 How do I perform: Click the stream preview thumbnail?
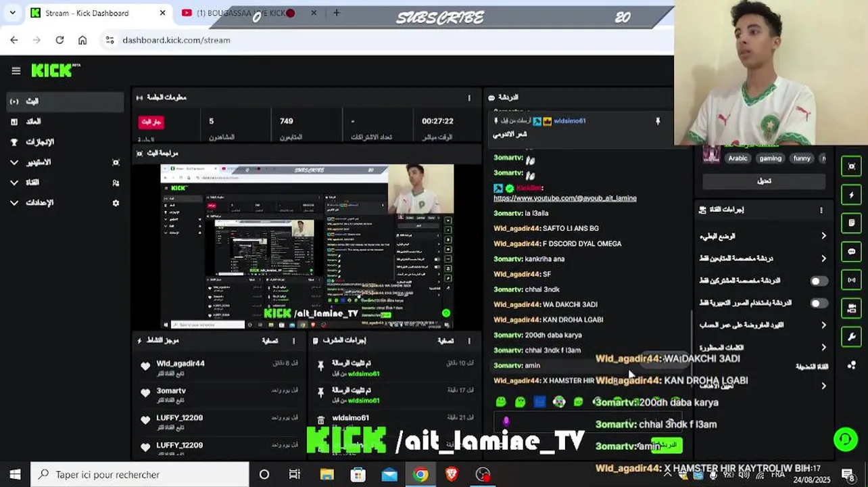point(307,246)
